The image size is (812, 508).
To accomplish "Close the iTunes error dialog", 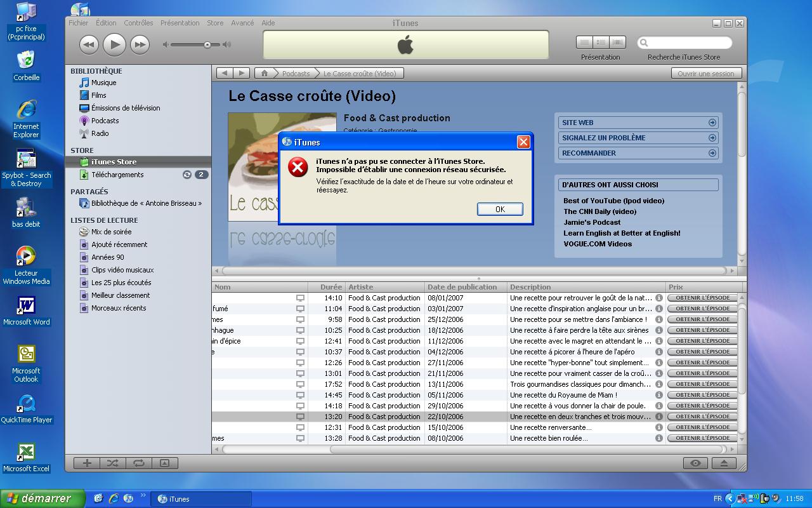I will point(523,142).
